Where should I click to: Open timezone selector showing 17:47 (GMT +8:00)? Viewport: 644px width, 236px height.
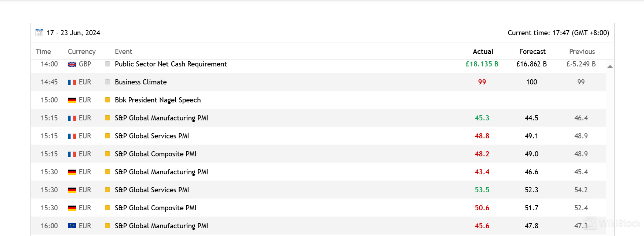click(x=581, y=33)
